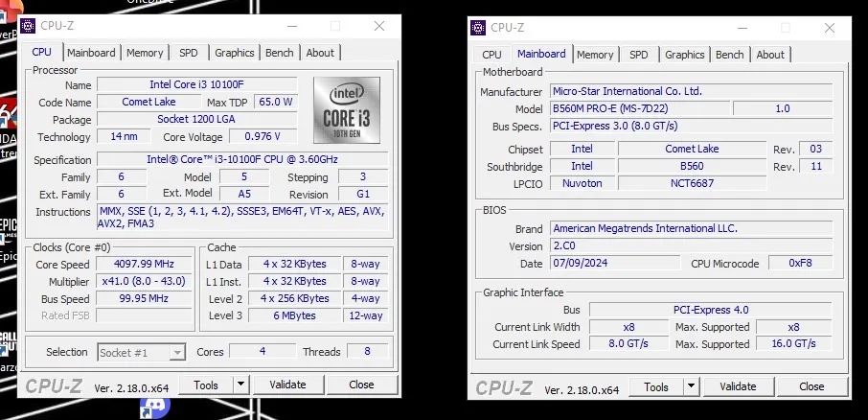868x420 pixels.
Task: Select Graphics tab in left CPU-Z window
Action: click(x=234, y=53)
